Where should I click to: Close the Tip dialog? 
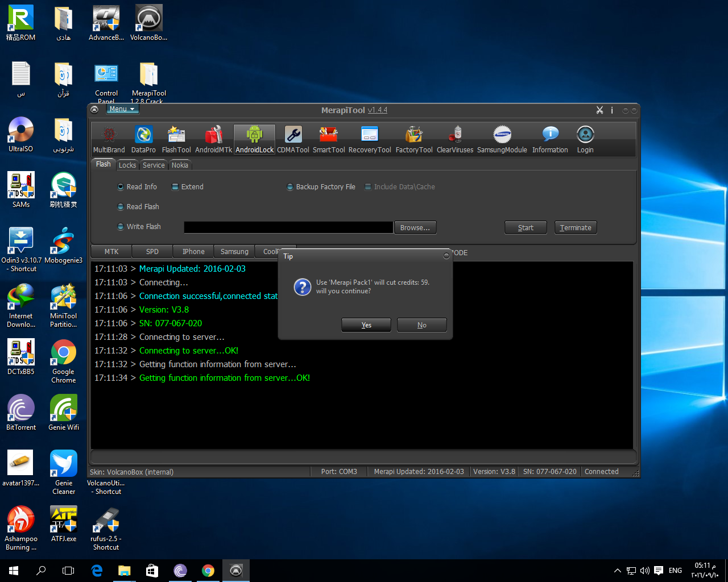pos(446,256)
